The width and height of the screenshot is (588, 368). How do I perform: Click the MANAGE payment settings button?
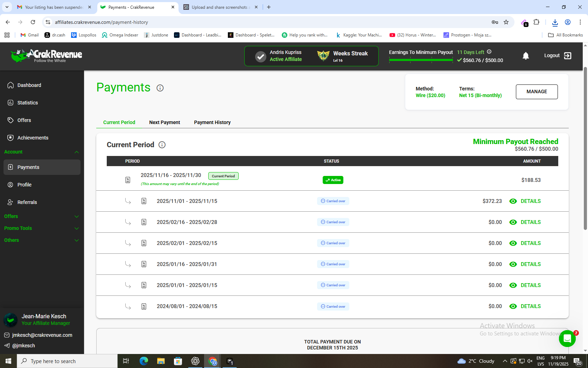[537, 91]
